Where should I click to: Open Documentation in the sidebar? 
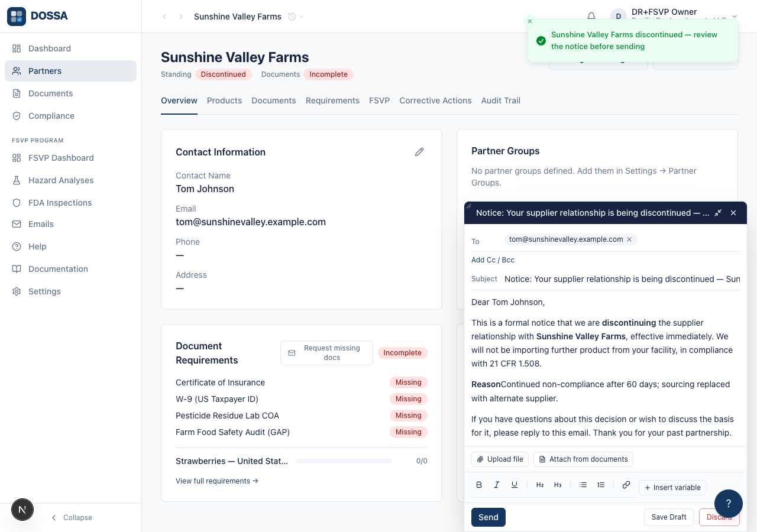(70, 269)
